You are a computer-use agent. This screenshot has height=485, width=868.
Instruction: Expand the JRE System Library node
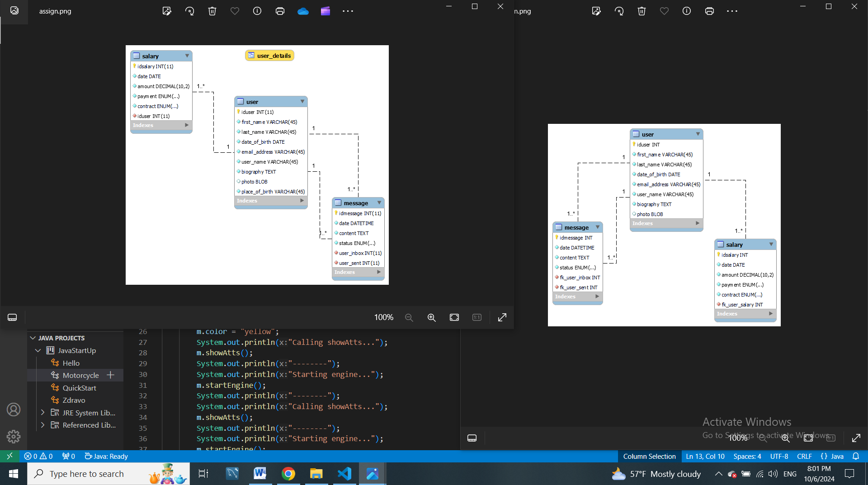coord(42,413)
